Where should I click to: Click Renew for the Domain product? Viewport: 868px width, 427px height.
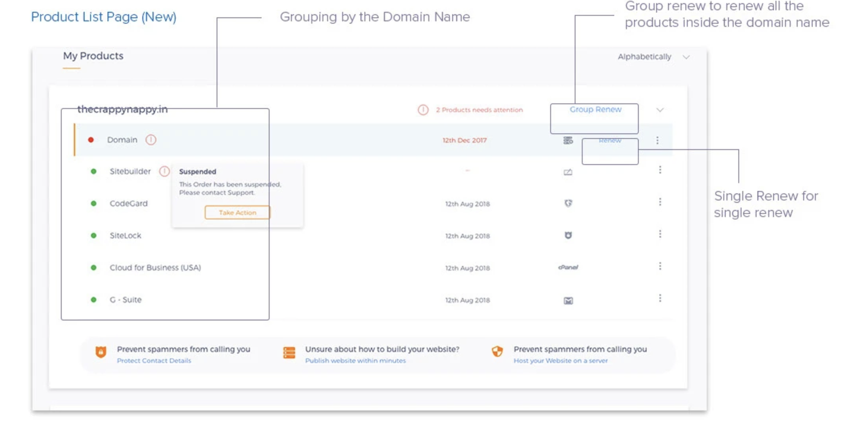[x=610, y=140]
